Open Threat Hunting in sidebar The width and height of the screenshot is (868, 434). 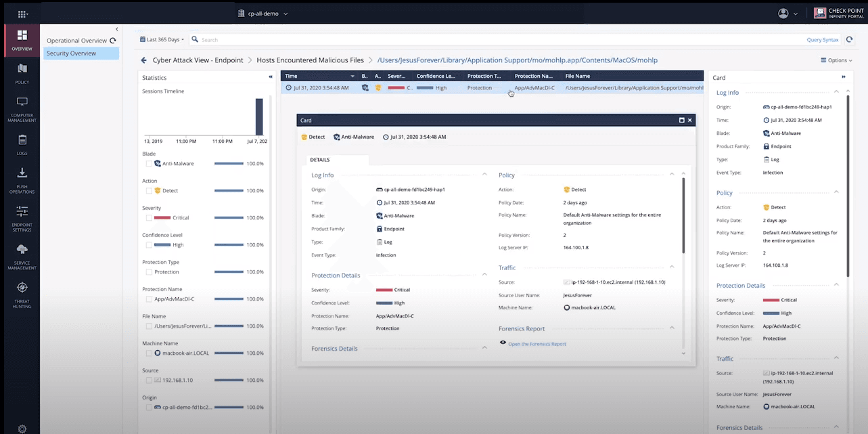pyautogui.click(x=22, y=294)
